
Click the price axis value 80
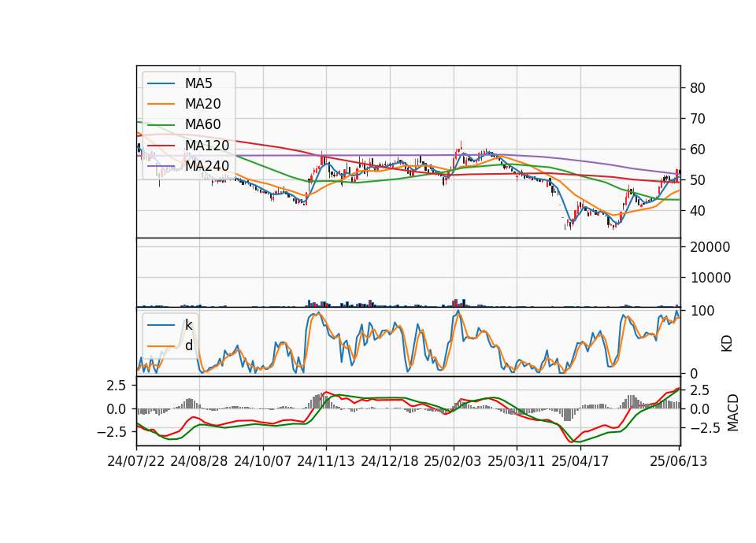pyautogui.click(x=697, y=88)
